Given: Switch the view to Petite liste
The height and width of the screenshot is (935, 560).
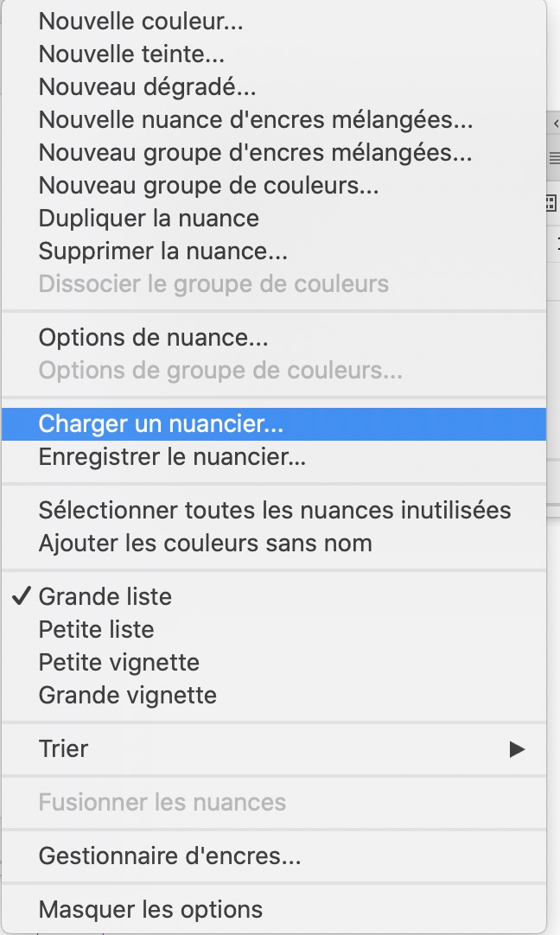Looking at the screenshot, I should [x=96, y=630].
